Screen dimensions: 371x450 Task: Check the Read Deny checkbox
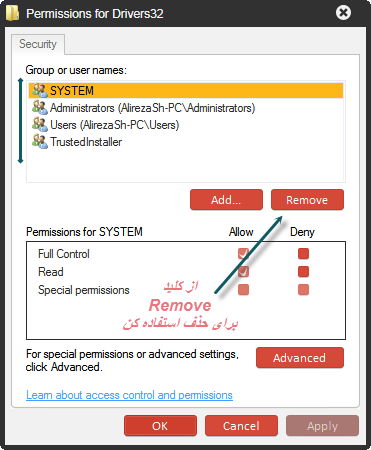tap(303, 271)
